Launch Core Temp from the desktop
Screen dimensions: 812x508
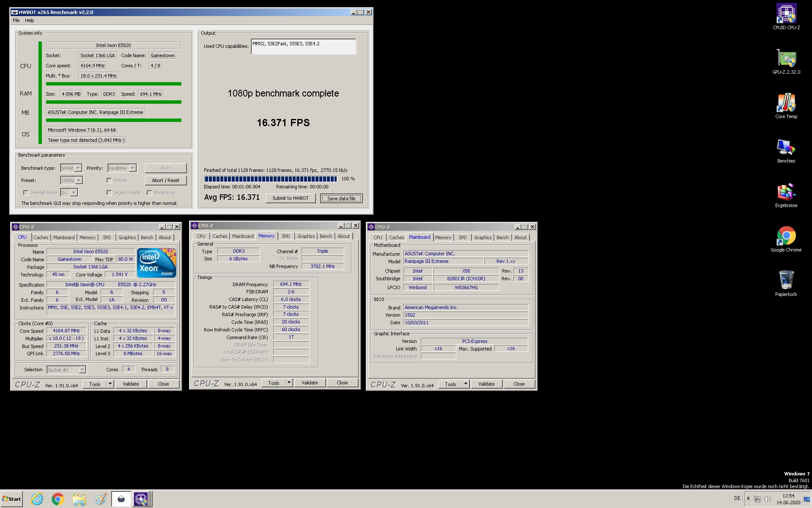[786, 106]
